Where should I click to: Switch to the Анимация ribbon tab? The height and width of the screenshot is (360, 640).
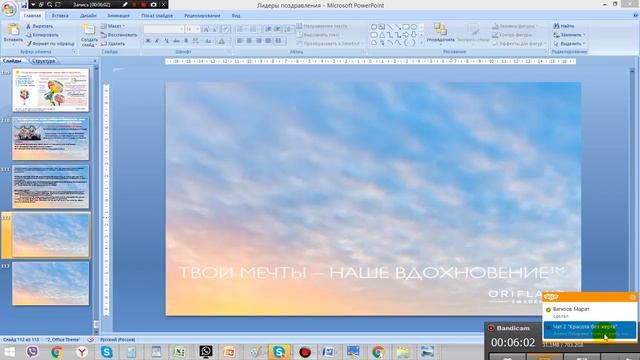pos(118,16)
